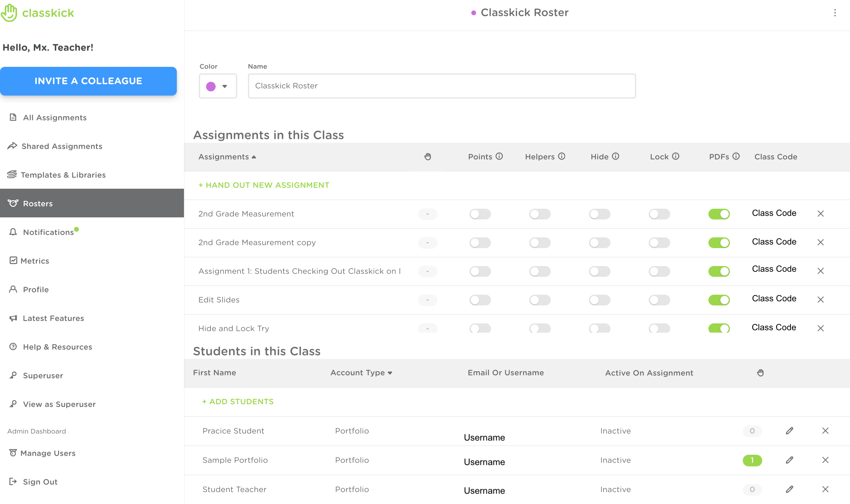The image size is (850, 504).
Task: Edit Sample Portfolio student with pencil icon
Action: point(790,460)
